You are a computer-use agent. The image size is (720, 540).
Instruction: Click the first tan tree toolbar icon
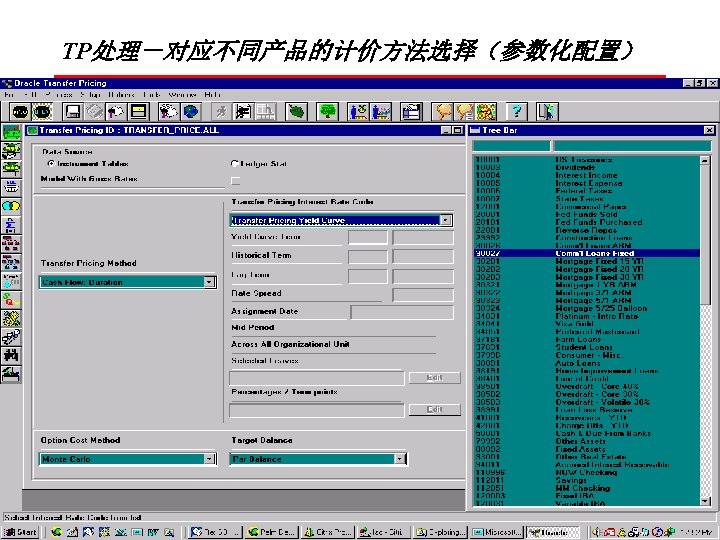click(x=444, y=112)
